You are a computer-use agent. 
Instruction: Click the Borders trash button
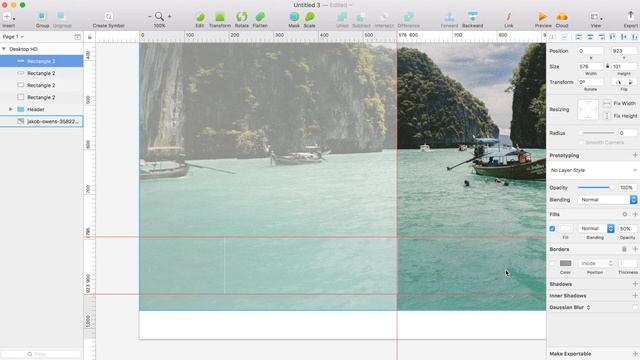[x=624, y=249]
